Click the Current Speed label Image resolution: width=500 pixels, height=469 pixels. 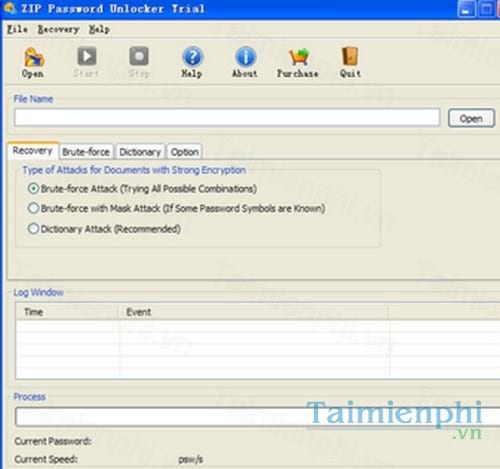(46, 459)
